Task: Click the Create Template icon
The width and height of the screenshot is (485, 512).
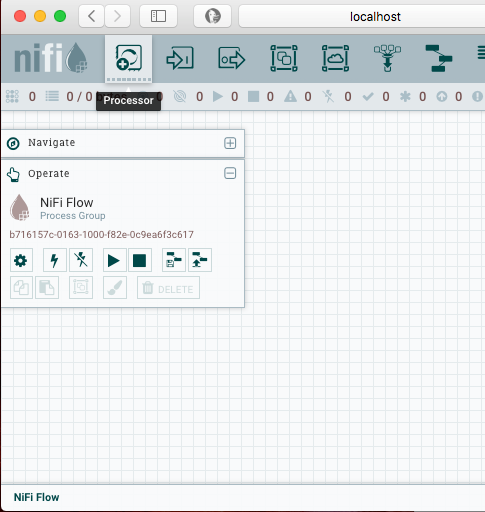Action: tap(174, 260)
